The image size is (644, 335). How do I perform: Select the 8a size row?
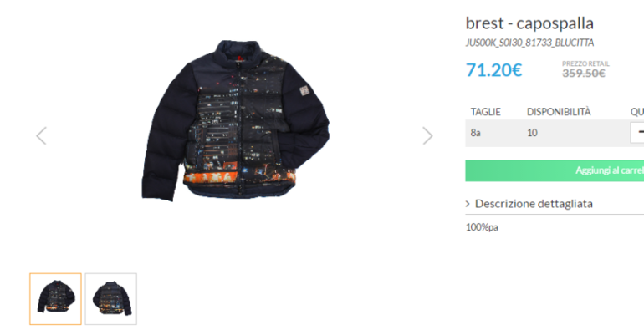coord(555,133)
